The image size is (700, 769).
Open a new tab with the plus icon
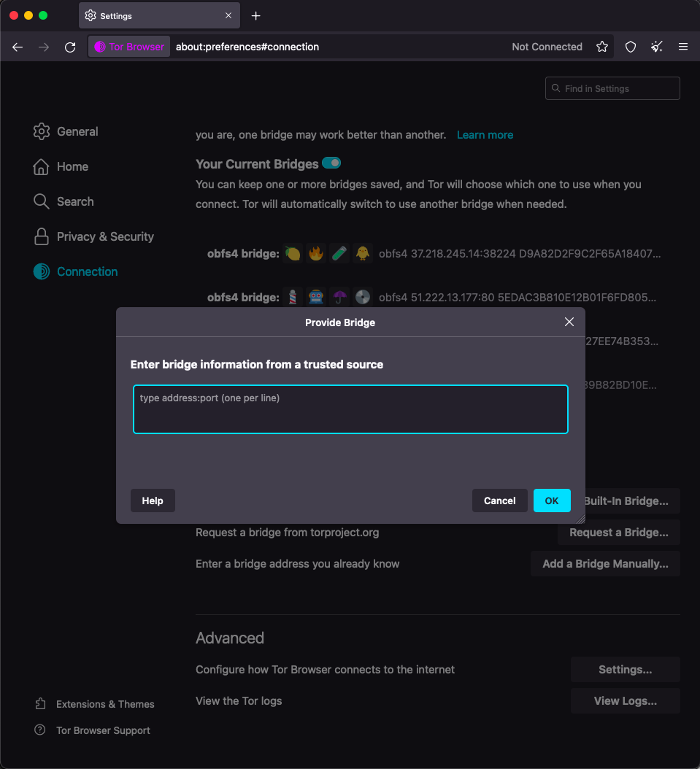[255, 16]
